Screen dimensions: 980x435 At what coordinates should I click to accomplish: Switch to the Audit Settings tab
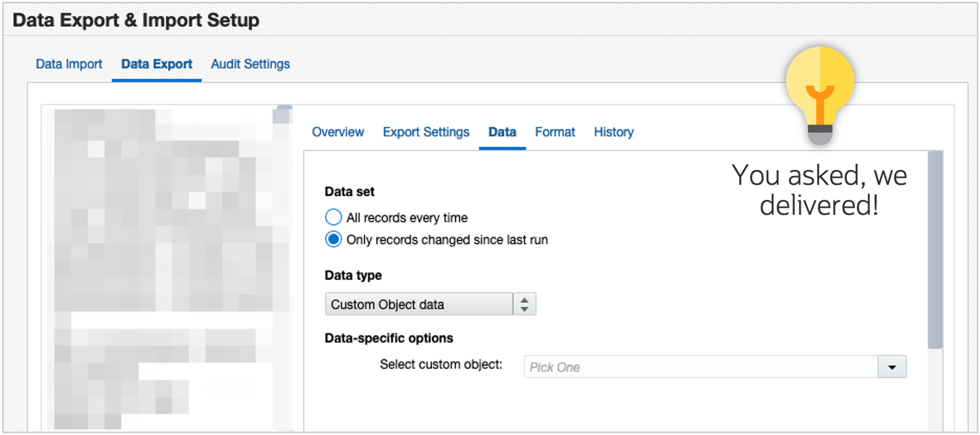point(250,64)
